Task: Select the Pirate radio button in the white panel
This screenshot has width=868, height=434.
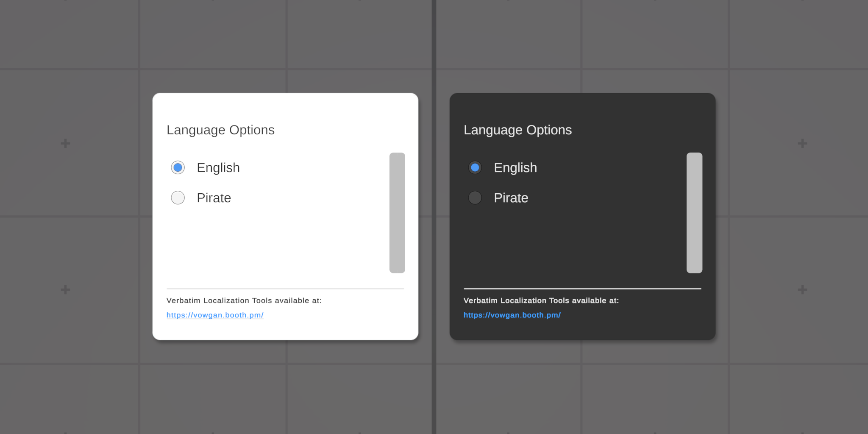Action: point(178,198)
